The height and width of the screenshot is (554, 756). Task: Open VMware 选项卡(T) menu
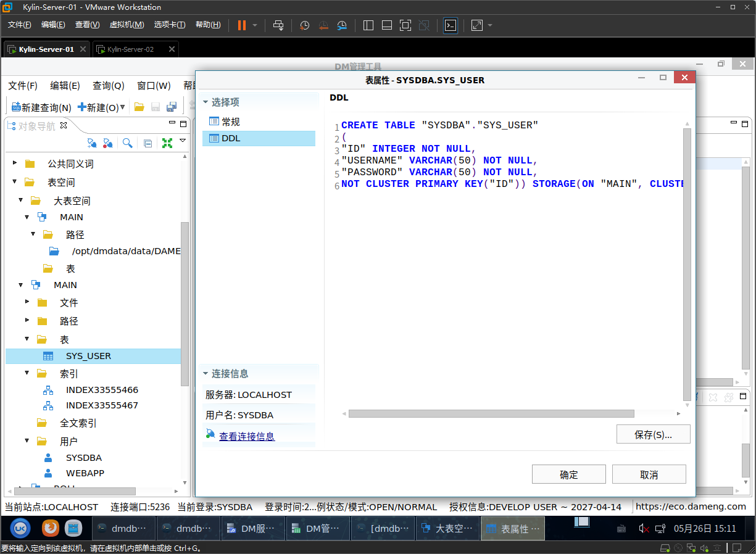click(170, 25)
